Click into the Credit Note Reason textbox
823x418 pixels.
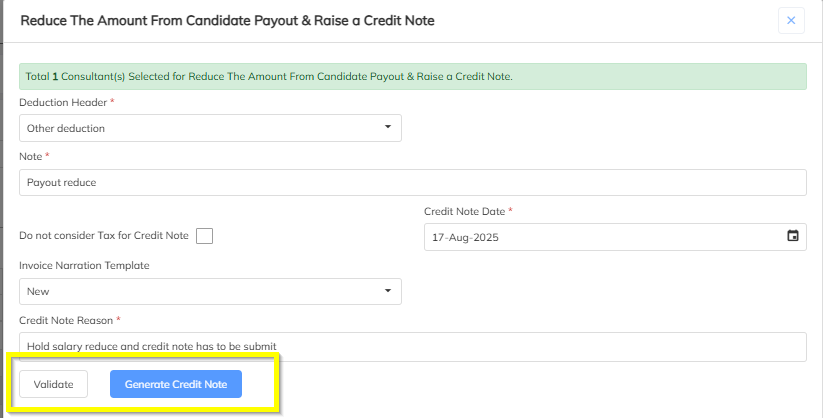click(413, 347)
